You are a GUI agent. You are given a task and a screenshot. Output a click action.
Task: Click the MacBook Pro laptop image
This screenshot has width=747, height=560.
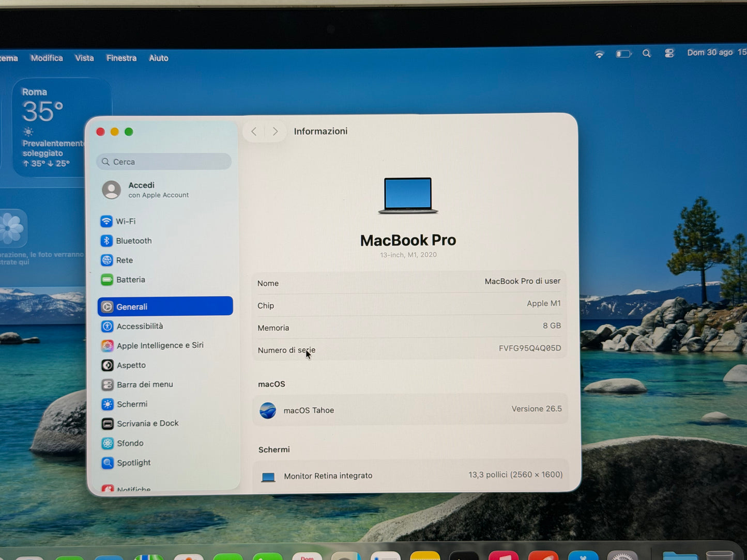click(x=408, y=195)
